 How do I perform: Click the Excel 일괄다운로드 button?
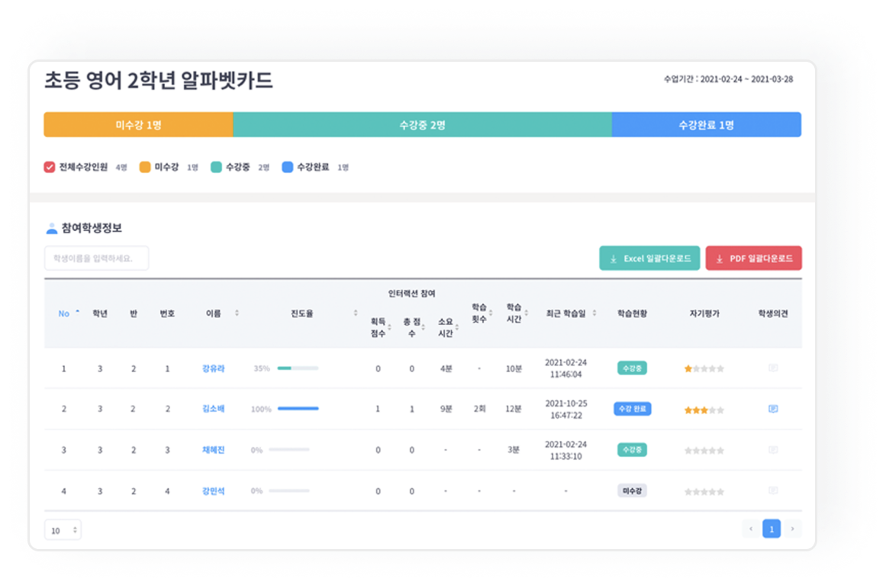(649, 258)
